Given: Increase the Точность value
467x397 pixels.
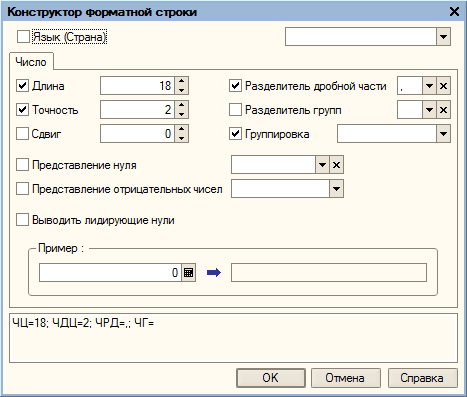Looking at the screenshot, I should pos(181,105).
